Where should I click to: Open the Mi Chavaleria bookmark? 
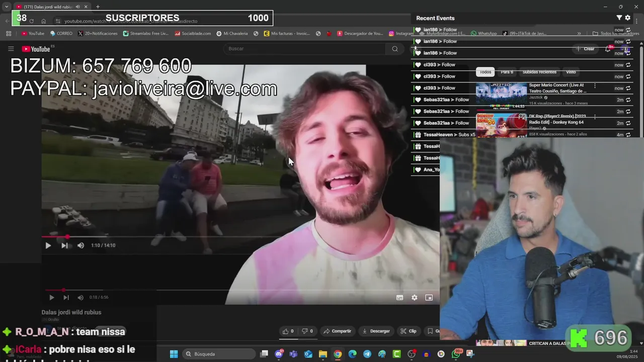pyautogui.click(x=232, y=34)
